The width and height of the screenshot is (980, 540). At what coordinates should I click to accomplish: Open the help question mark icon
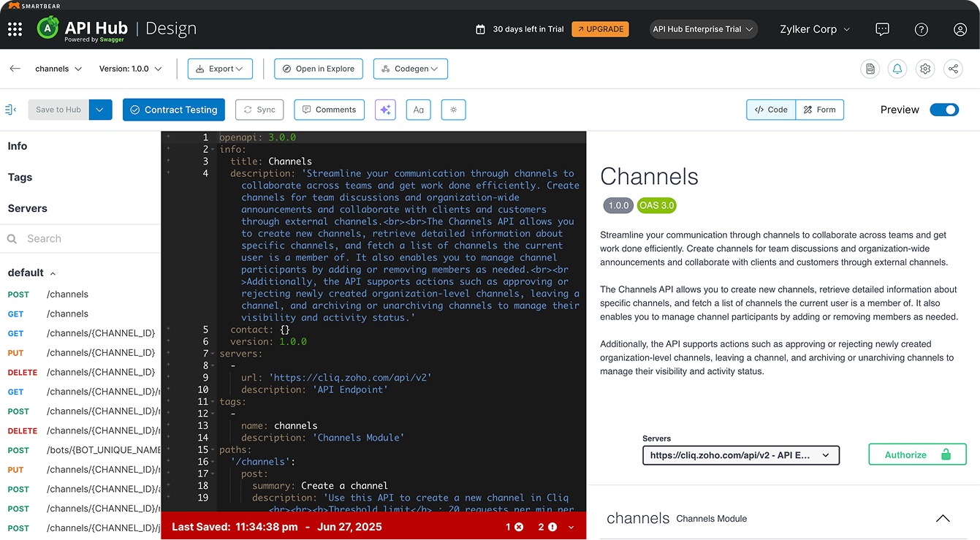point(921,29)
